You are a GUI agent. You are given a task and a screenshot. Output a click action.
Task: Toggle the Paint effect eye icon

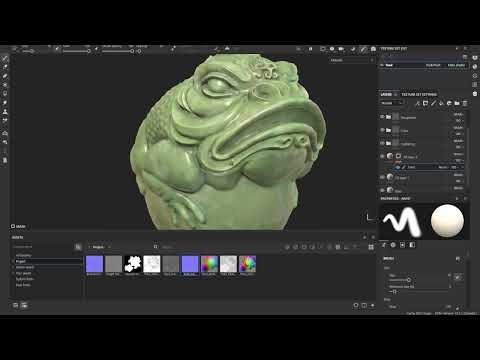[x=398, y=167]
